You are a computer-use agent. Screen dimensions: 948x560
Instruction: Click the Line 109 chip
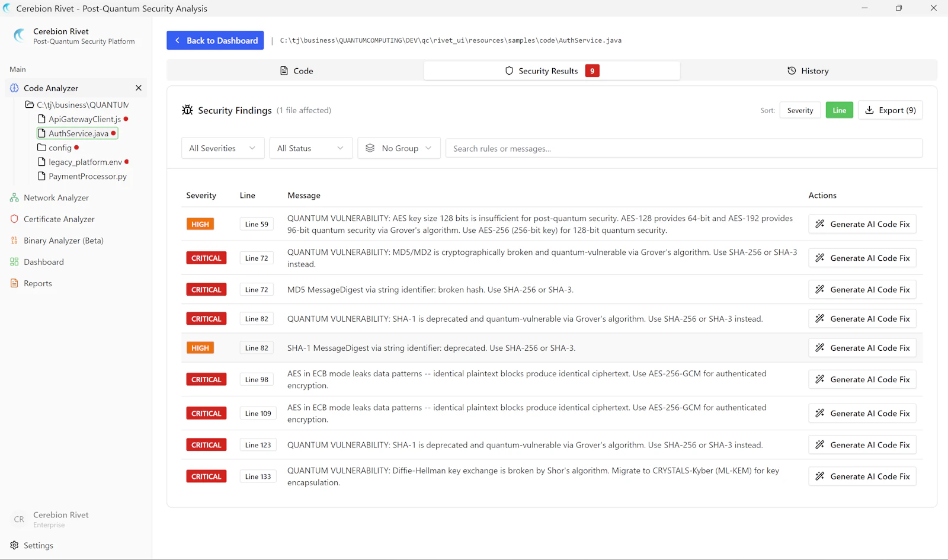tap(258, 413)
